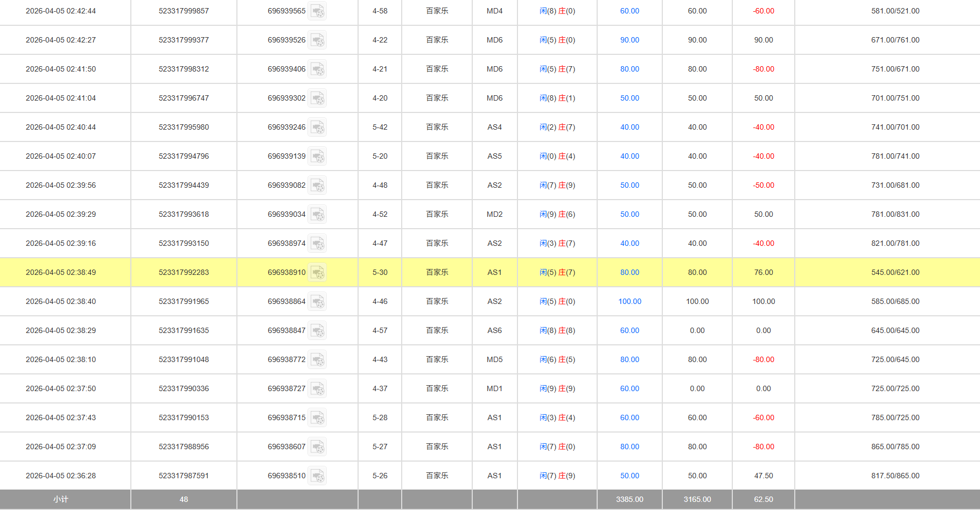The width and height of the screenshot is (980, 510).
Task: Open the replay icon next to 696938772
Action: [317, 360]
